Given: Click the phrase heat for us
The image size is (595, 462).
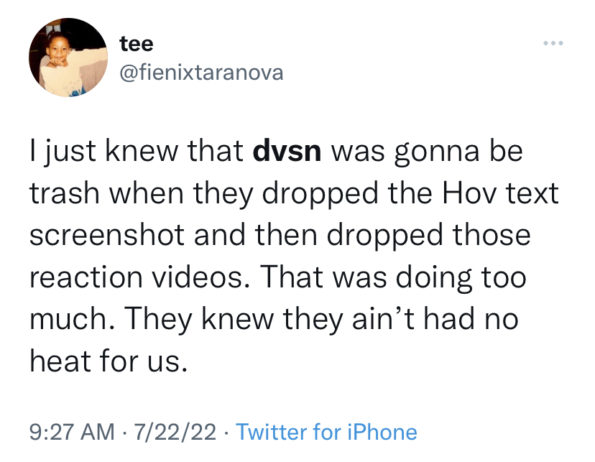Looking at the screenshot, I should click(109, 360).
